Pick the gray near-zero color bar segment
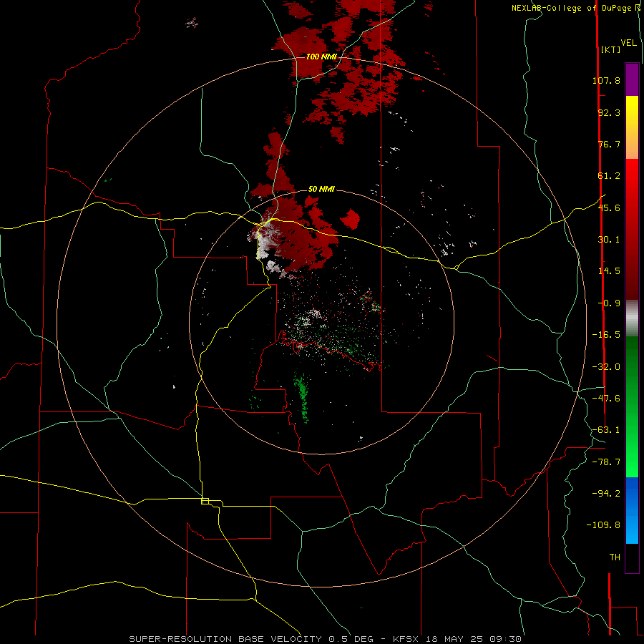The image size is (644, 644). point(632,318)
